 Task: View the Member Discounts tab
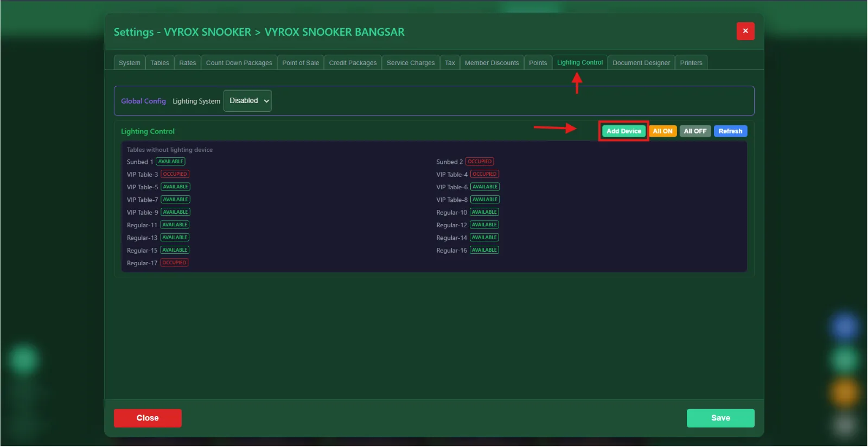click(x=492, y=63)
